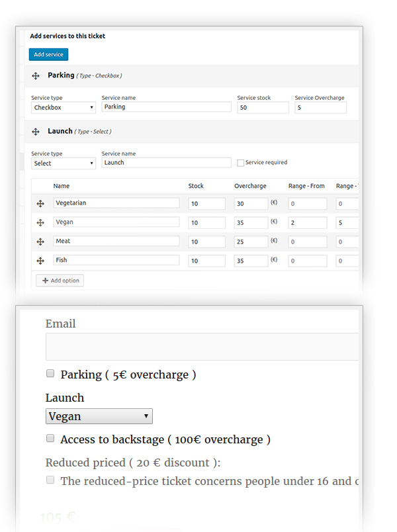Click the Service Overcharge field showing 5
The width and height of the screenshot is (397, 532).
click(320, 107)
